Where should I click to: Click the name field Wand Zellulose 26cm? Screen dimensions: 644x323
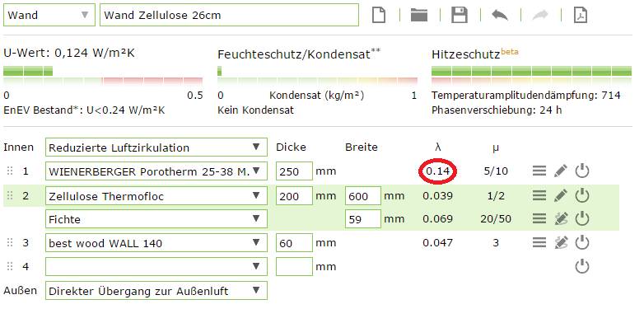[x=229, y=15]
